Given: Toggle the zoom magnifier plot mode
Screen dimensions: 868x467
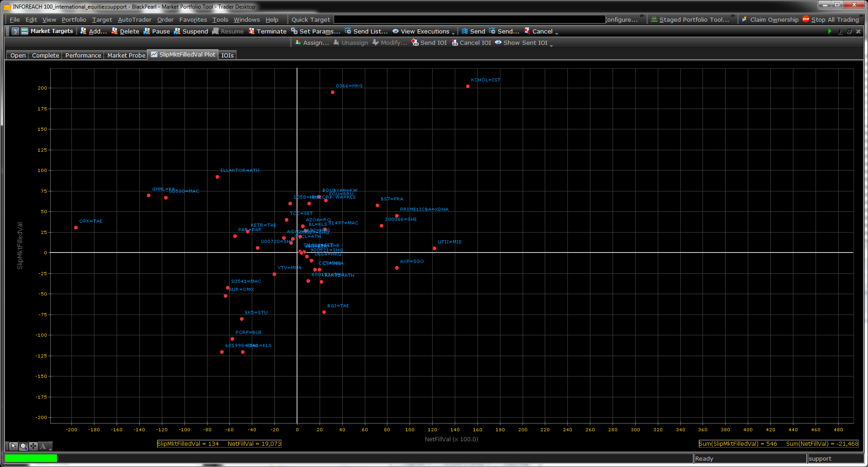Looking at the screenshot, I should pos(24,446).
